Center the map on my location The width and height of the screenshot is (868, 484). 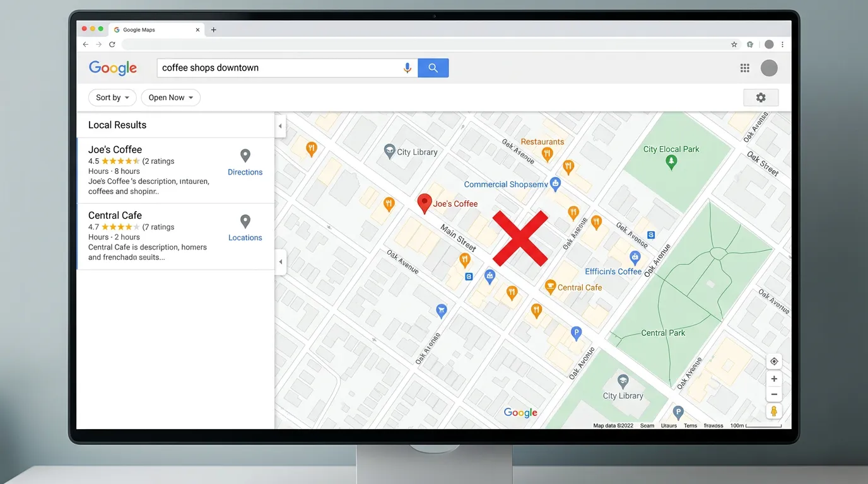click(774, 361)
